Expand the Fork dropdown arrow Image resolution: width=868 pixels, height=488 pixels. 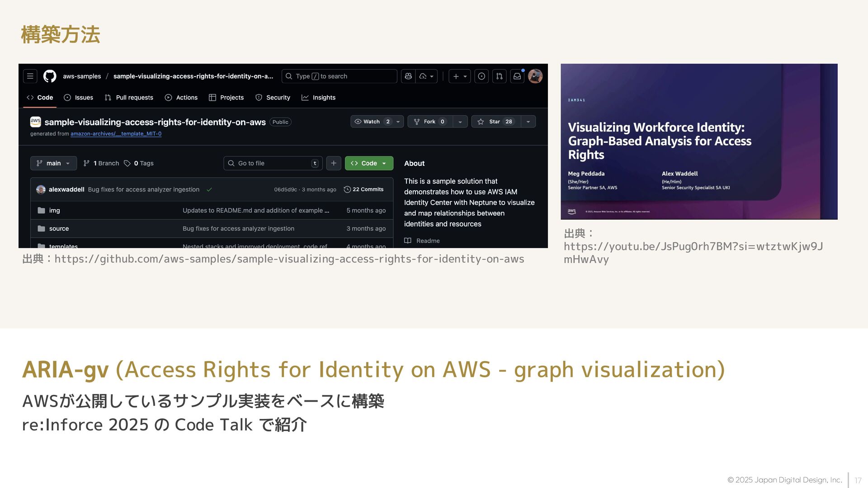pos(460,122)
